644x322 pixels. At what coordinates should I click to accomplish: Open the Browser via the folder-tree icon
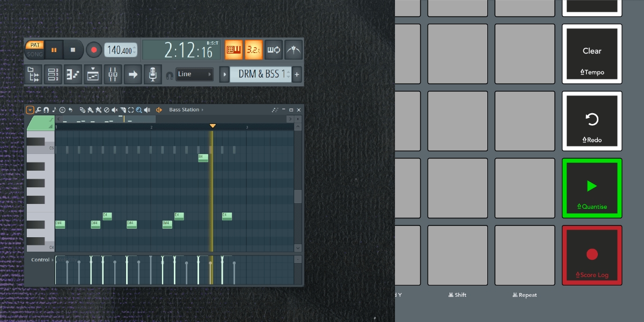[34, 74]
